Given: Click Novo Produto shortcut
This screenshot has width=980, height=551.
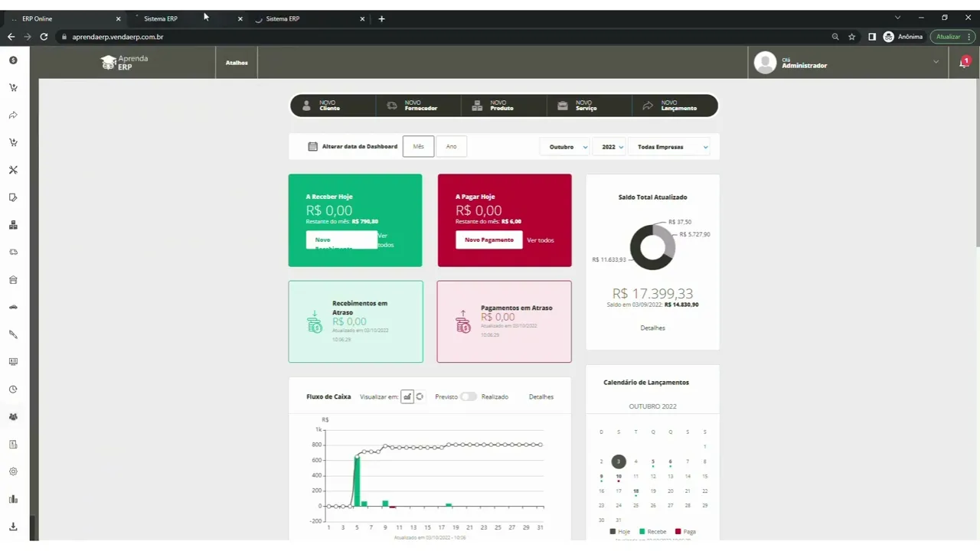Looking at the screenshot, I should coord(504,106).
